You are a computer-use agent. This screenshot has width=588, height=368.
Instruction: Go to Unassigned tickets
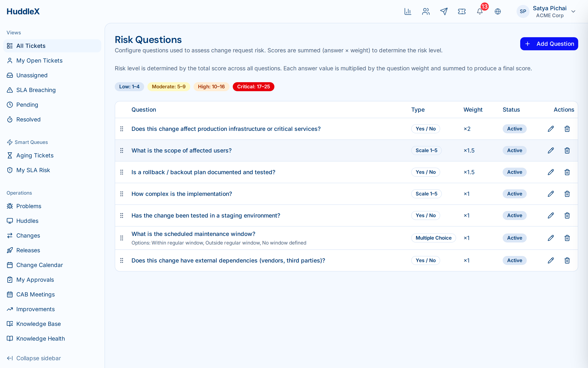click(x=52, y=75)
